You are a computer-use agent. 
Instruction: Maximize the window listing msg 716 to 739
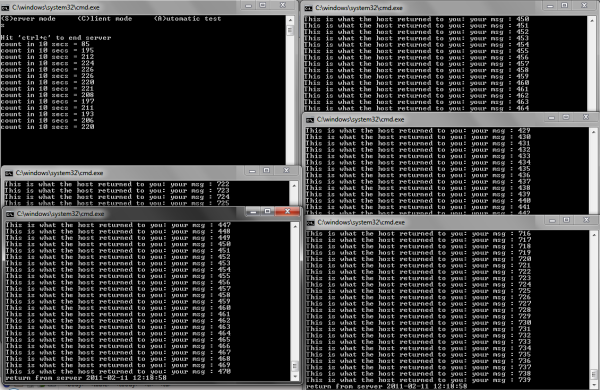tap(567, 220)
